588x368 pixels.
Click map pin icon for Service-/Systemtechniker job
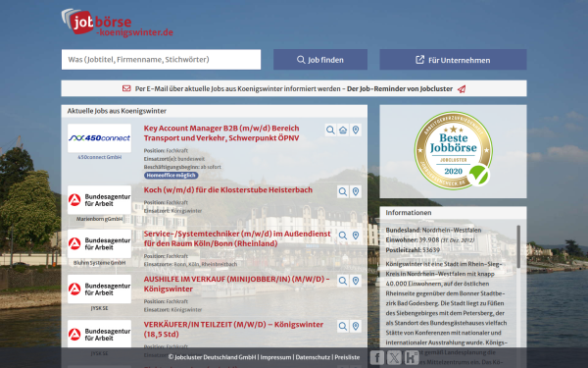coord(356,236)
